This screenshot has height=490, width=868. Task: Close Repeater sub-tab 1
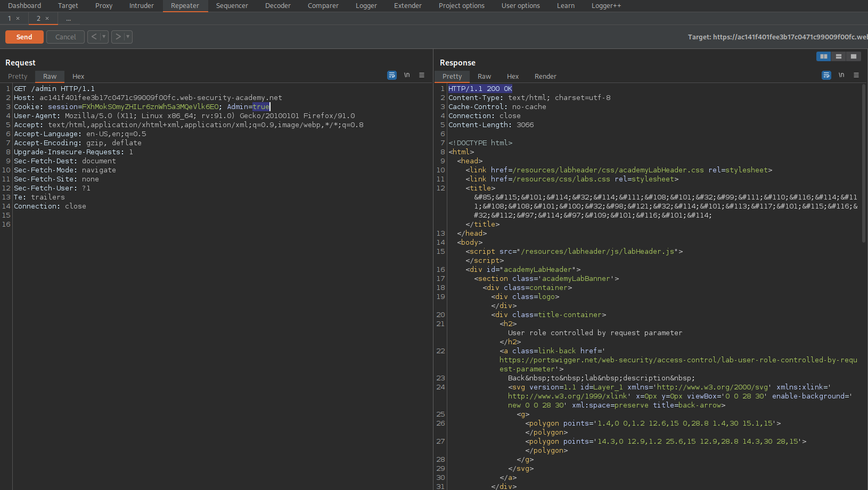[18, 19]
